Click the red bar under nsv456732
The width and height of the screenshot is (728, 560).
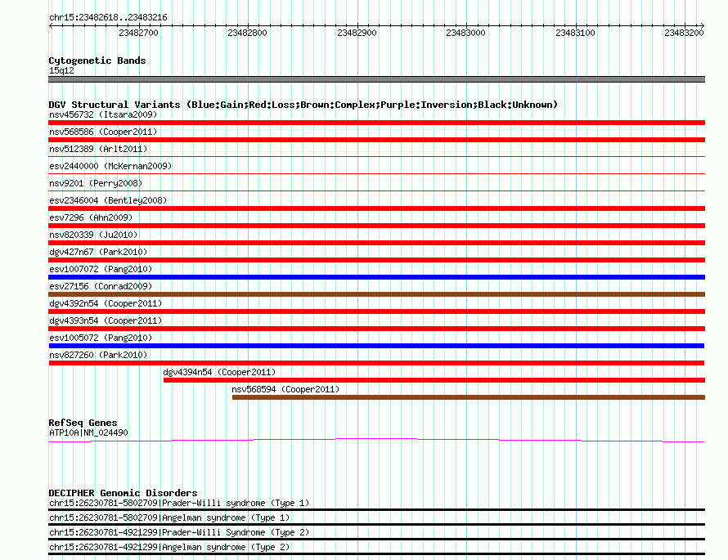[x=376, y=123]
